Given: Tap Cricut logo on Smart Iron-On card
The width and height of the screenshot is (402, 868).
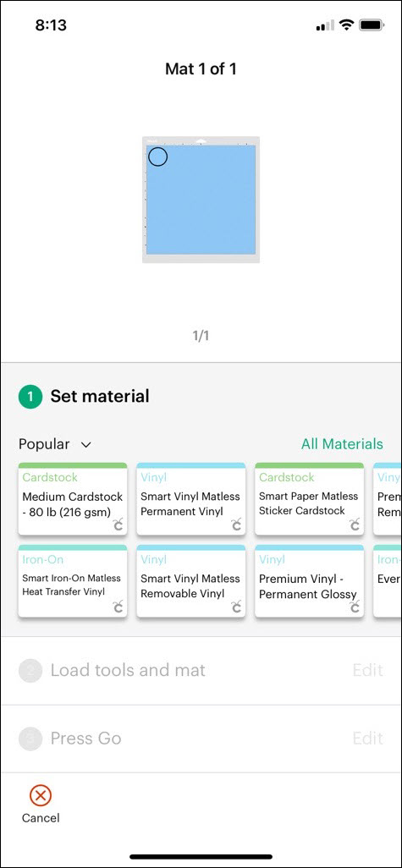Looking at the screenshot, I should tap(118, 607).
